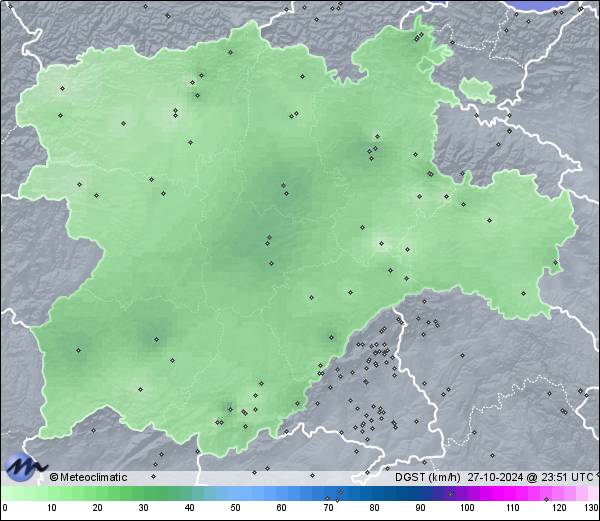Click the legend value 30
Viewport: 600px width, 521px height.
[x=143, y=508]
